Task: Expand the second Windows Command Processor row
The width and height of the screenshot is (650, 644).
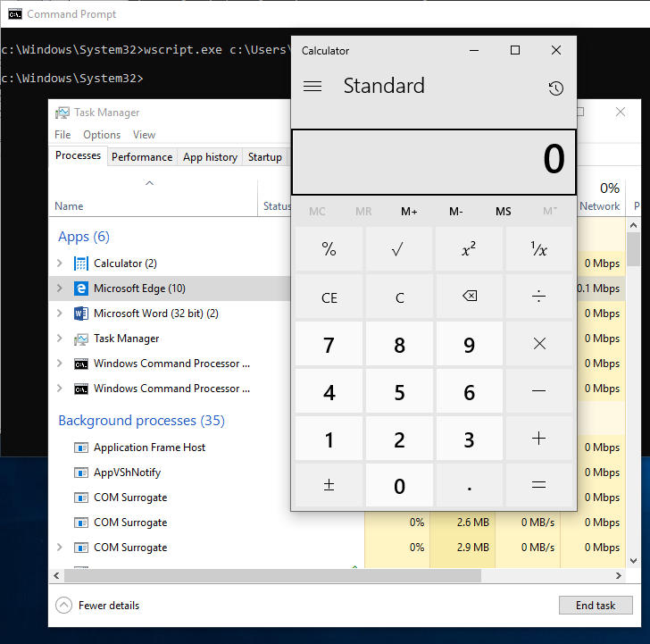Action: pos(60,389)
